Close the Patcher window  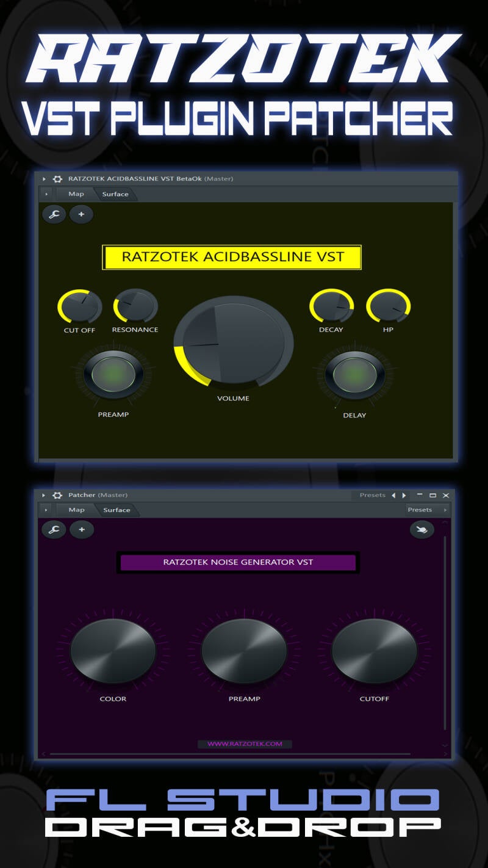(x=446, y=495)
